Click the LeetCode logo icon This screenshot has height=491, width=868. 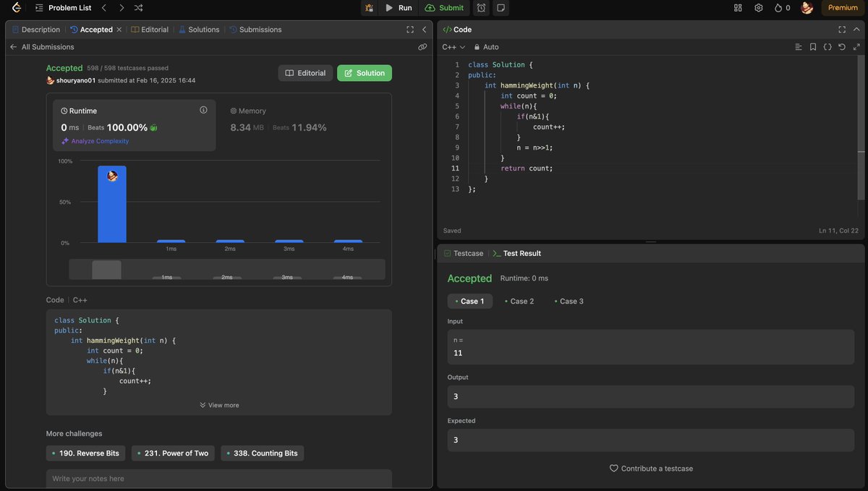pyautogui.click(x=16, y=8)
